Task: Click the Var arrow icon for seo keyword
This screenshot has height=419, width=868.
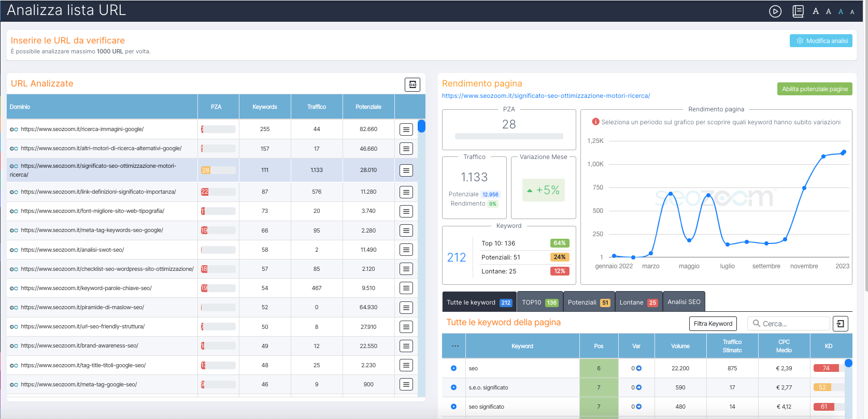Action: click(x=638, y=368)
